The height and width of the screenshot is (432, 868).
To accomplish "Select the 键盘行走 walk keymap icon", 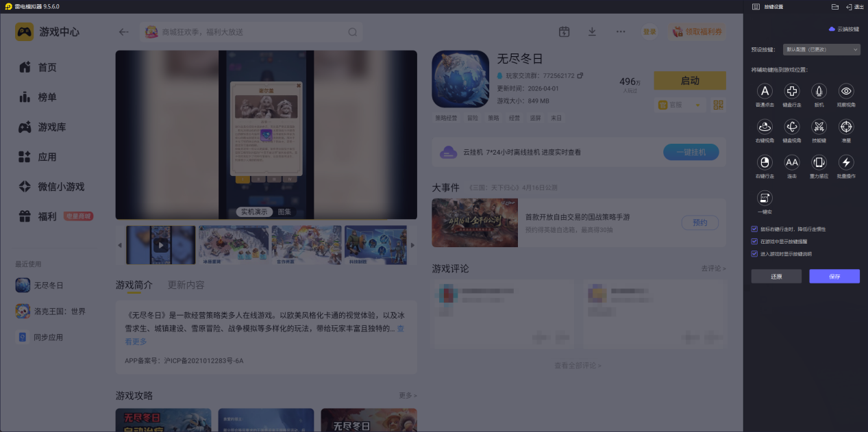I will [x=791, y=91].
